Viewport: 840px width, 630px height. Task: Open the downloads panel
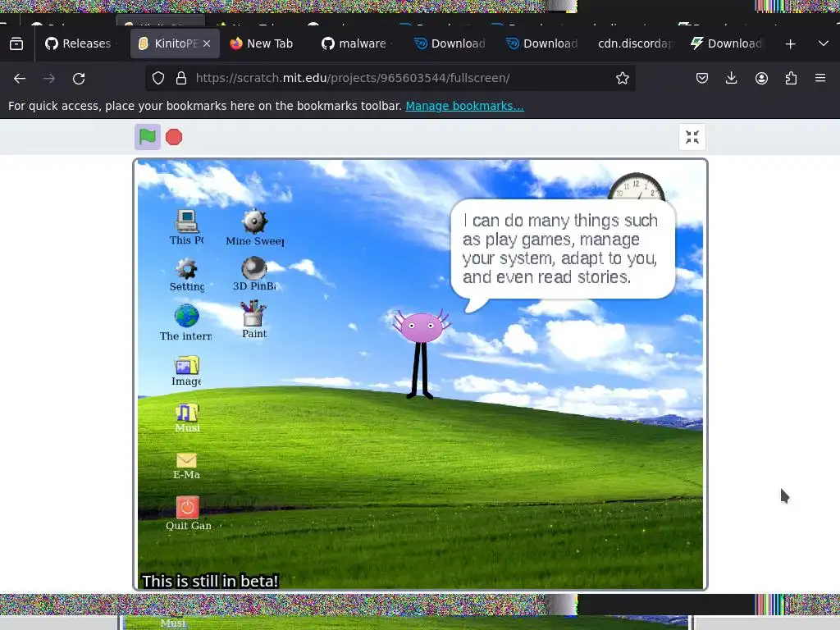click(x=731, y=78)
